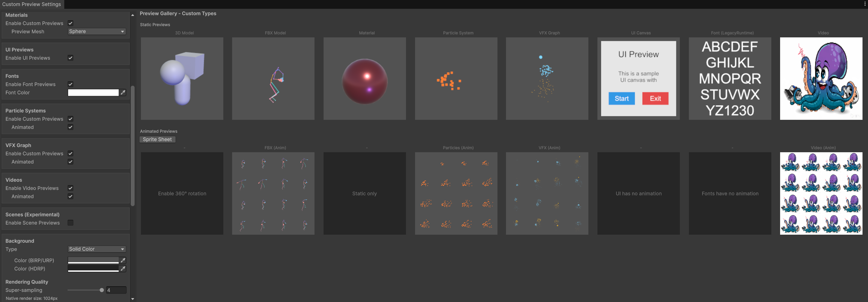
Task: Toggle the Enable Font Previews checkbox
Action: 70,84
